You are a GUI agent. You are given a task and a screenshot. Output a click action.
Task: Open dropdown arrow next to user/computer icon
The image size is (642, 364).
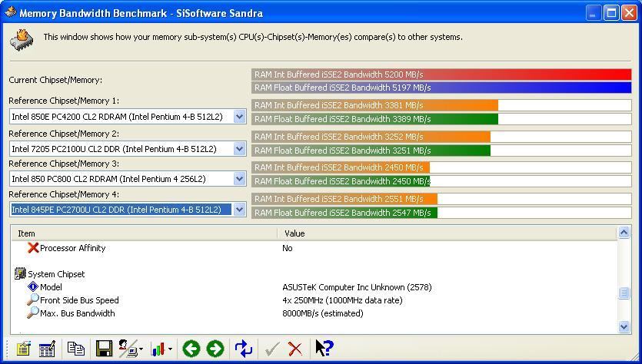tap(141, 349)
